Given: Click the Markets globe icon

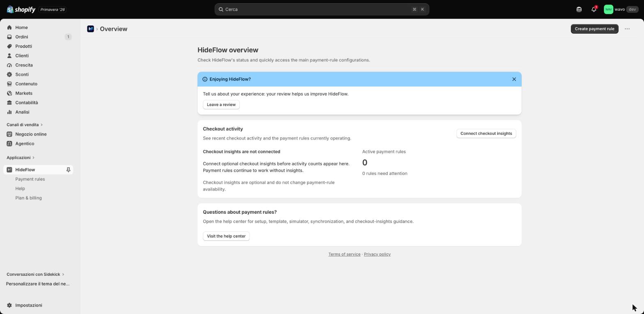Looking at the screenshot, I should tap(9, 93).
